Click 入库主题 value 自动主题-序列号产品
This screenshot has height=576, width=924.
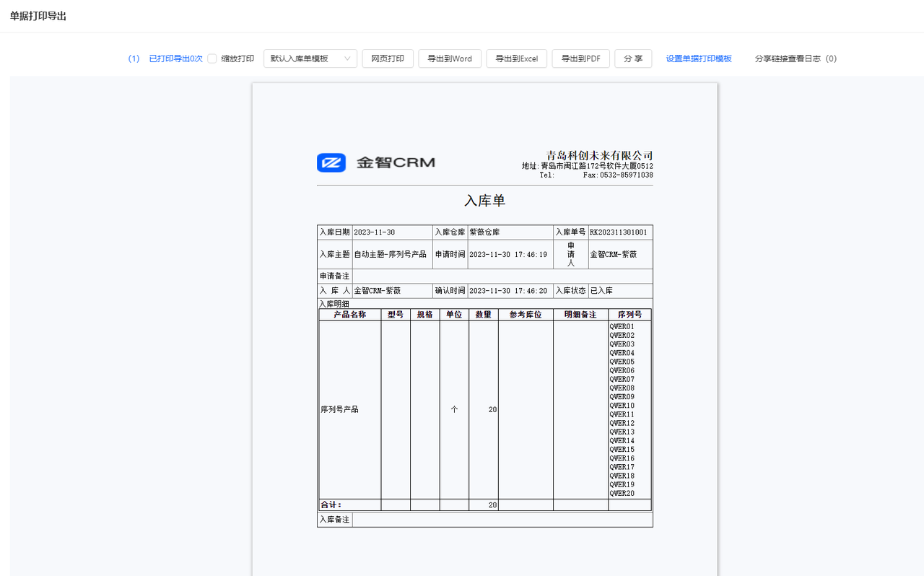[x=390, y=255]
